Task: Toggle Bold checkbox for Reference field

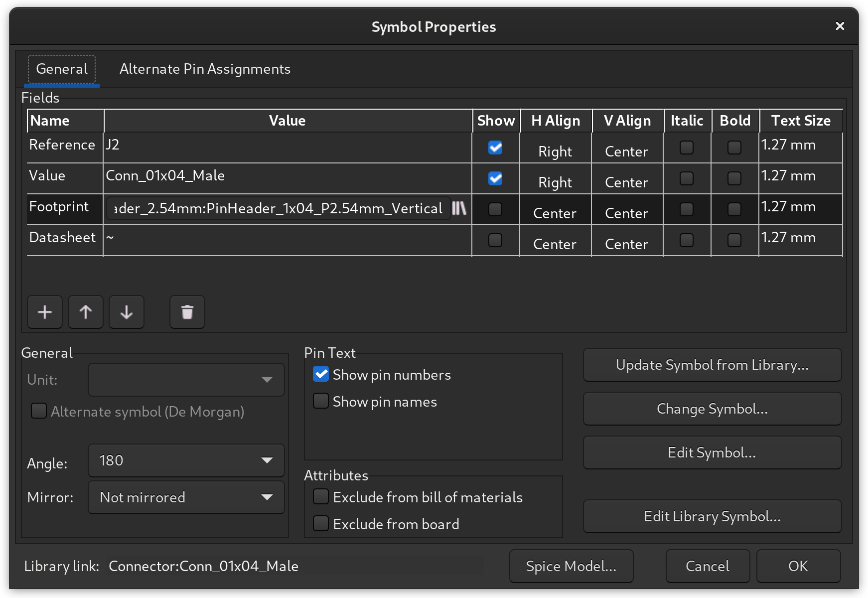Action: pos(734,148)
